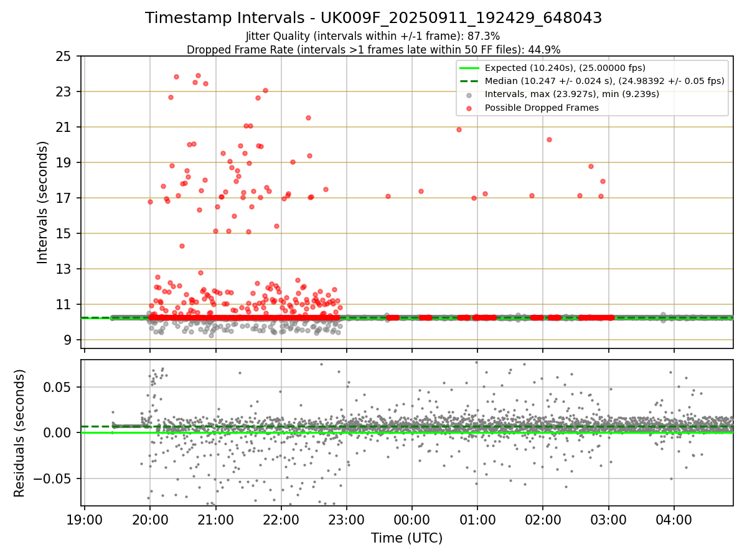The height and width of the screenshot is (560, 747).
Task: Click the y-axis tick label 25
Action: [63, 57]
